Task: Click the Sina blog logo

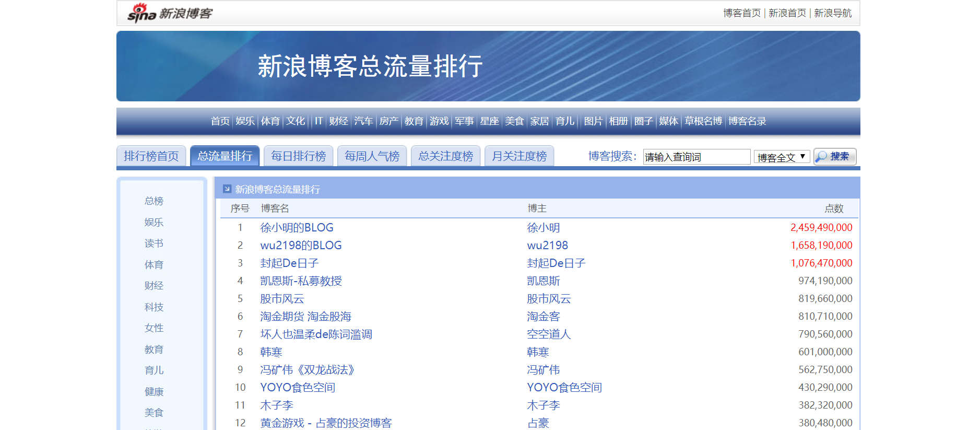Action: pos(170,13)
